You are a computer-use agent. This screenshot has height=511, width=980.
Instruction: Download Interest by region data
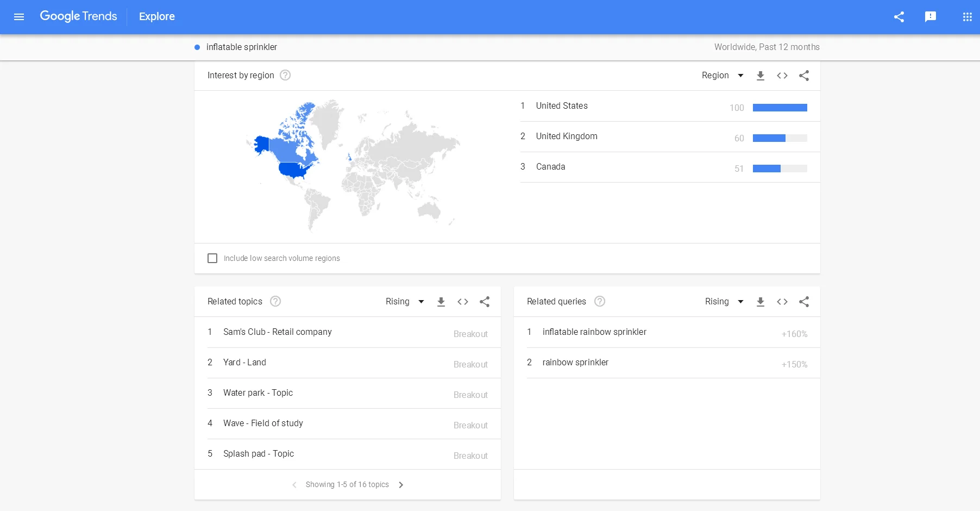(x=761, y=76)
